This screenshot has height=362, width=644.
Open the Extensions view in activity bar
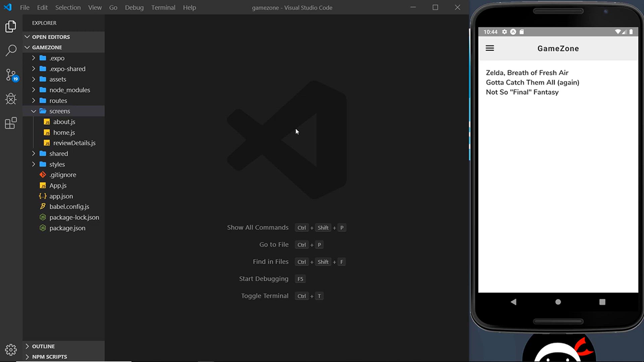coord(11,123)
